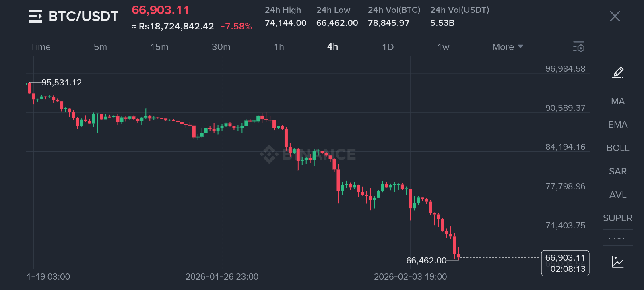Toggle the EMA indicator
The image size is (644, 290).
[x=618, y=125]
